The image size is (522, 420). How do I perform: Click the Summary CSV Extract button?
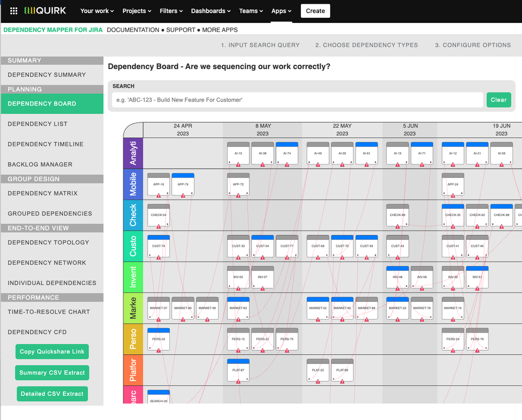(x=52, y=372)
